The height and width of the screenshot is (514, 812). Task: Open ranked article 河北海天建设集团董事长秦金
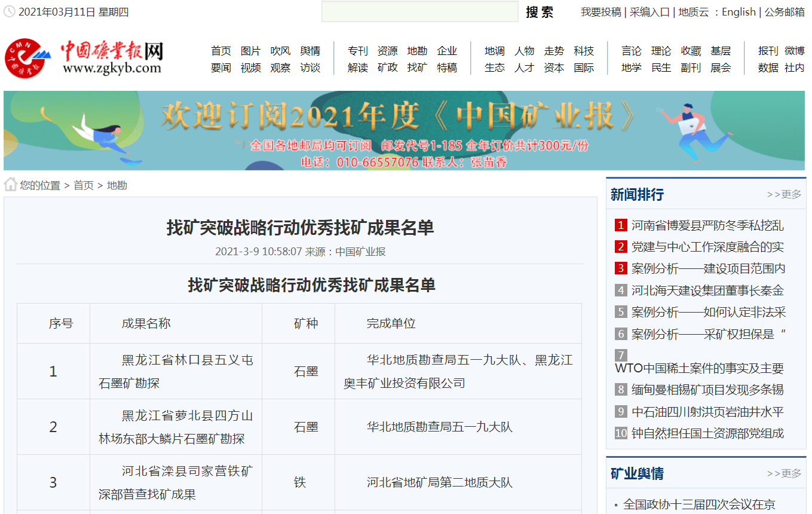tap(707, 290)
